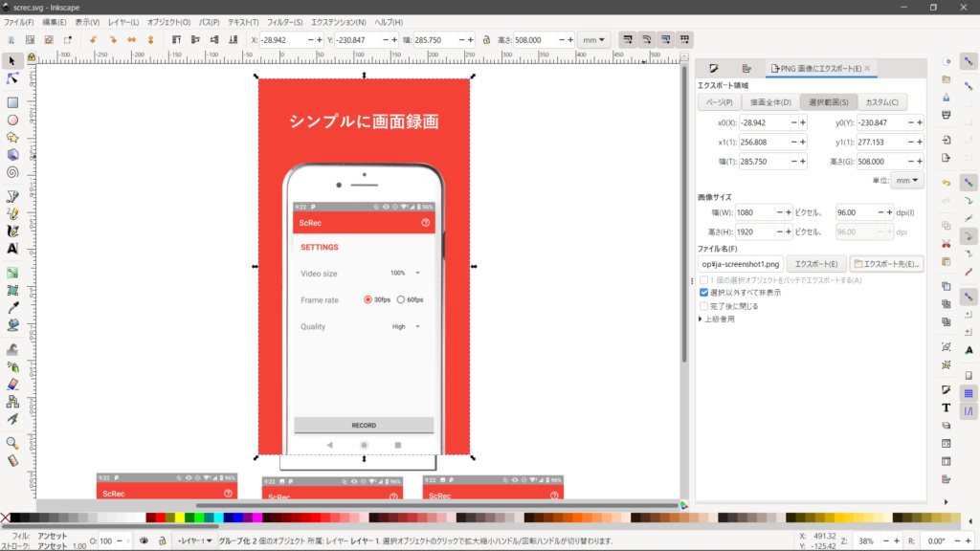The height and width of the screenshot is (551, 980).
Task: Click the Save document icon
Action: coord(947,98)
